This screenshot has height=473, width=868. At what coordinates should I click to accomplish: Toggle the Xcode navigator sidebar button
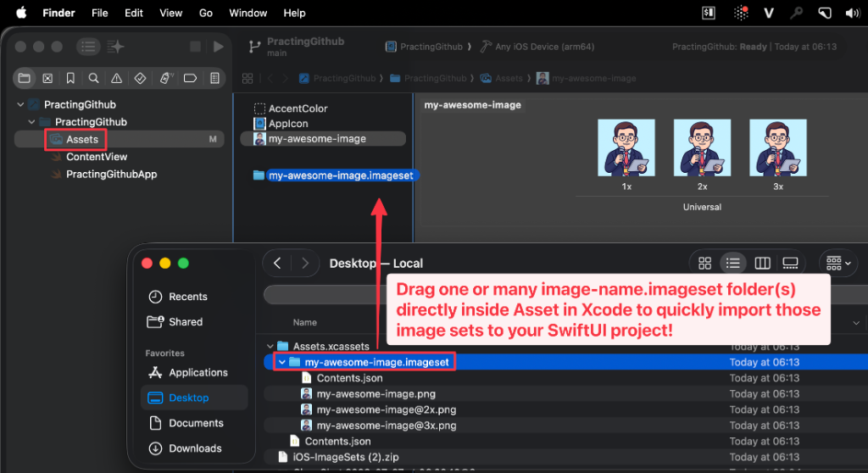pyautogui.click(x=88, y=47)
